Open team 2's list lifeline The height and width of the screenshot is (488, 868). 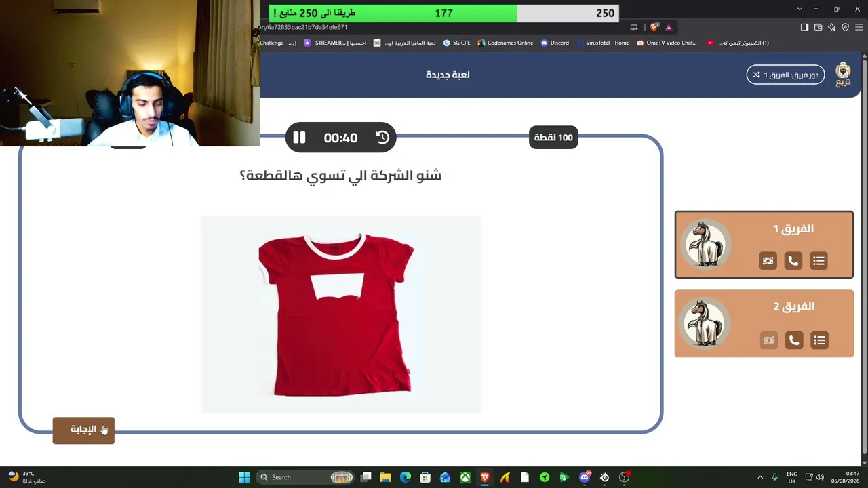(820, 340)
